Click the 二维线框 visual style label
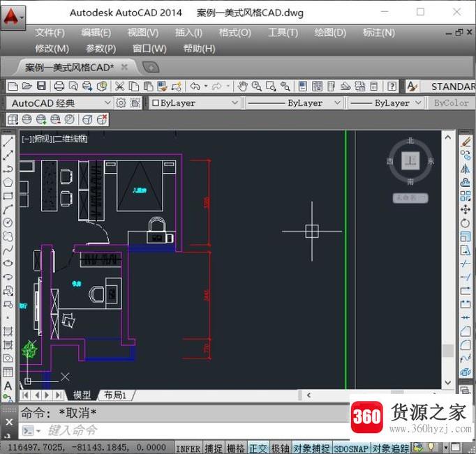The image size is (476, 454). point(70,139)
